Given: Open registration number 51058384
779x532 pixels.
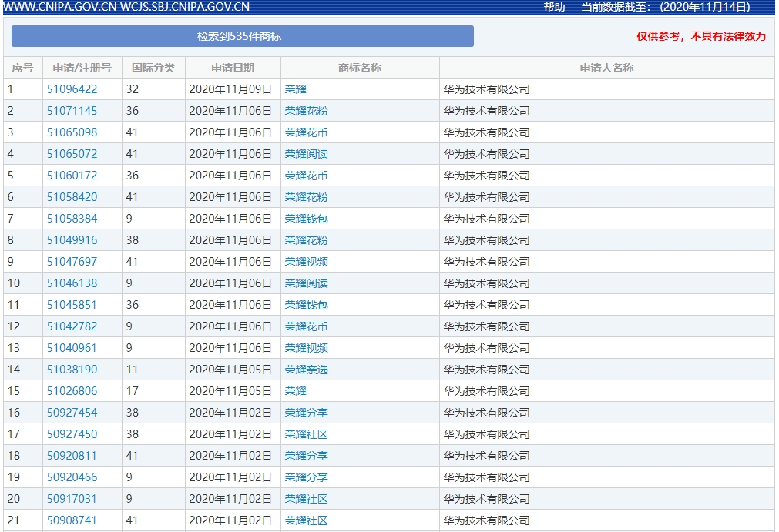Looking at the screenshot, I should click(x=72, y=219).
